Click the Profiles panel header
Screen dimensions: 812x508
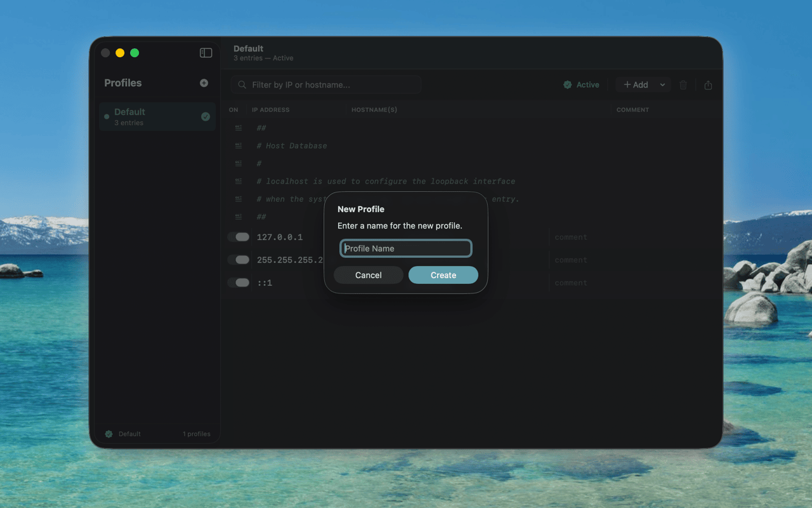(x=122, y=83)
